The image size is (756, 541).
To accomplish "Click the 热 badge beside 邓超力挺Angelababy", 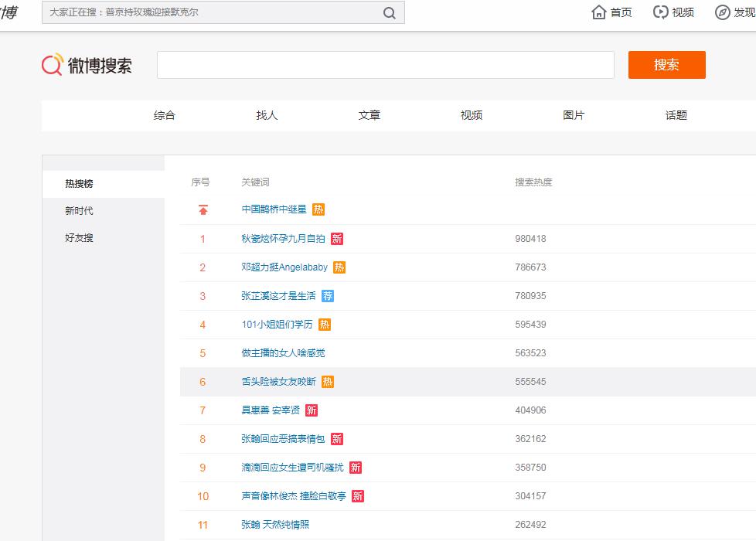I will click(x=339, y=267).
